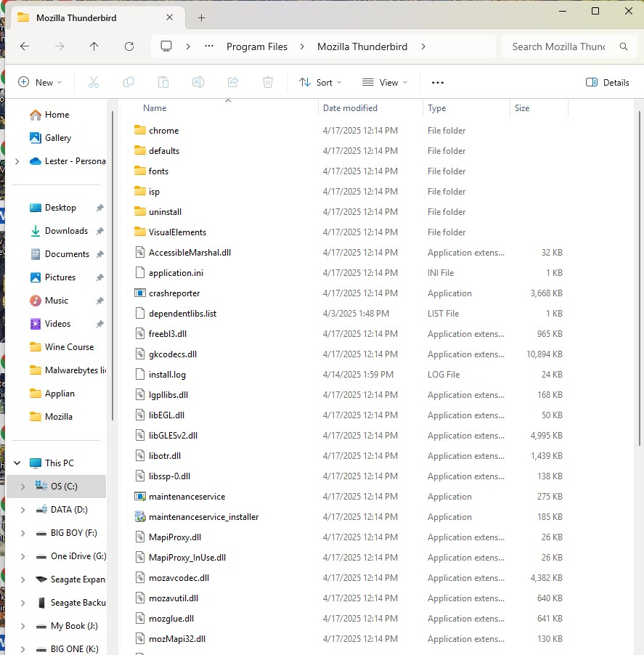
Task: Unpin Videos using its pin icon
Action: click(x=99, y=324)
